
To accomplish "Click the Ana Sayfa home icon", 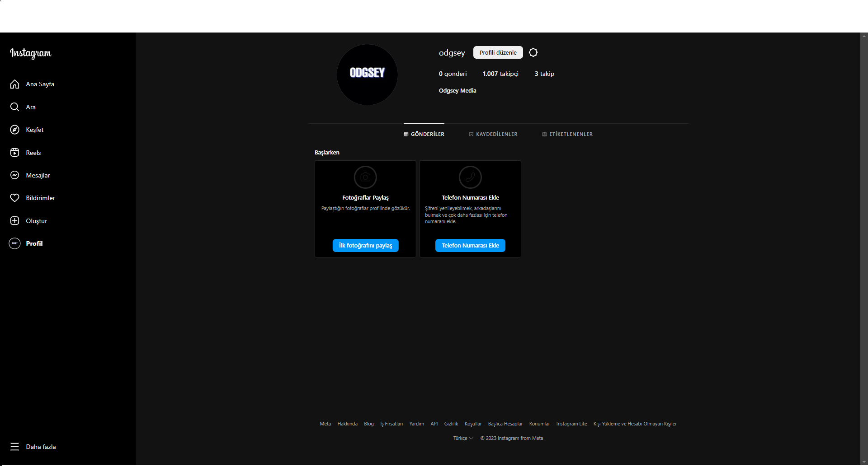I will click(x=15, y=84).
